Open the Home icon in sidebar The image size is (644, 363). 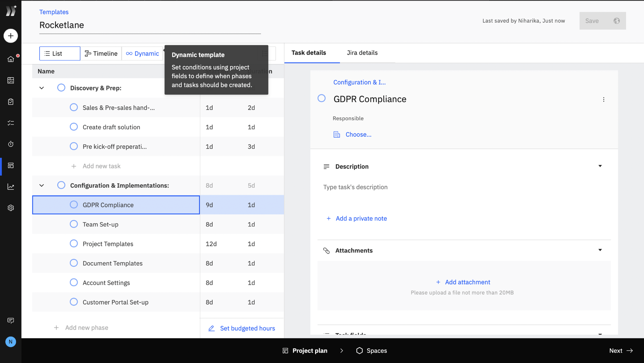11,59
